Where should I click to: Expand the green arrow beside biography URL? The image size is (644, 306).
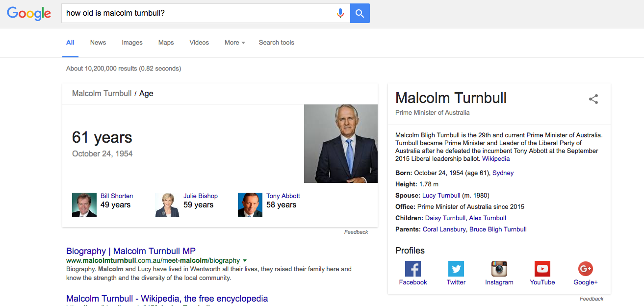pyautogui.click(x=245, y=261)
